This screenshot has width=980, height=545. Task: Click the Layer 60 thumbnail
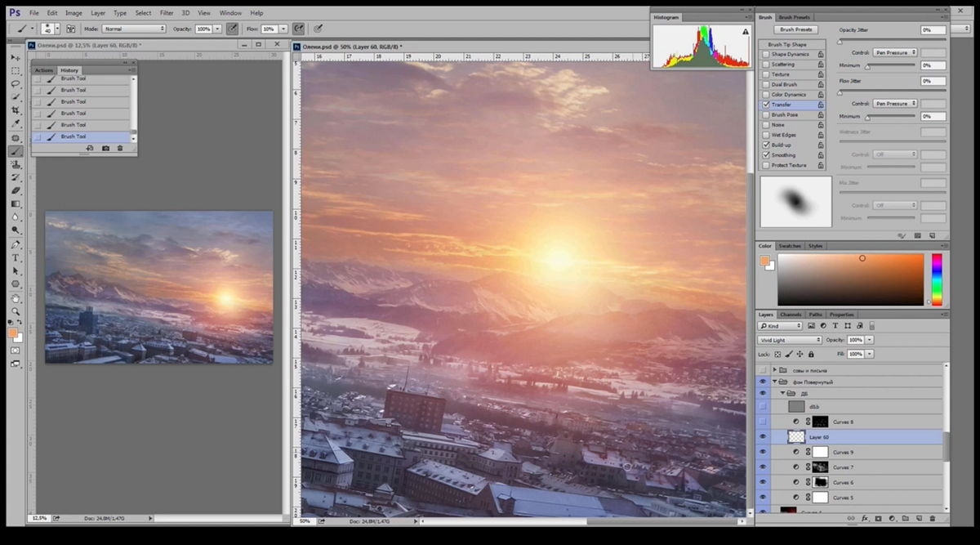(796, 437)
